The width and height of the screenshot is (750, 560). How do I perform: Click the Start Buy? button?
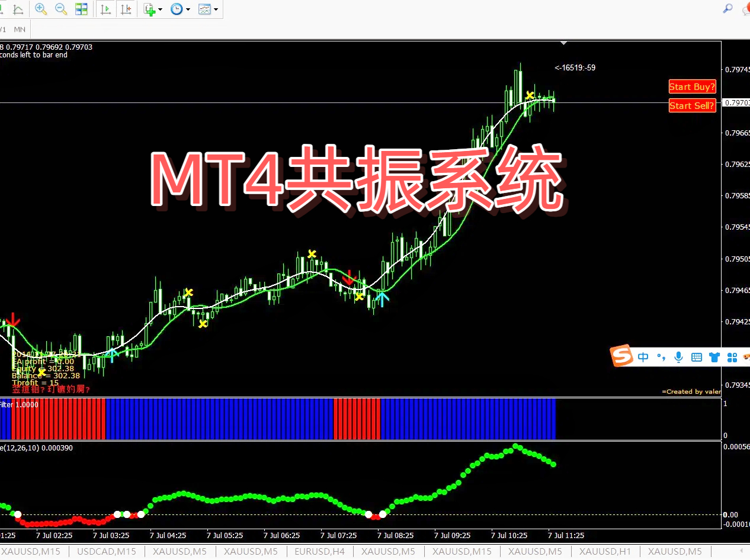(692, 87)
